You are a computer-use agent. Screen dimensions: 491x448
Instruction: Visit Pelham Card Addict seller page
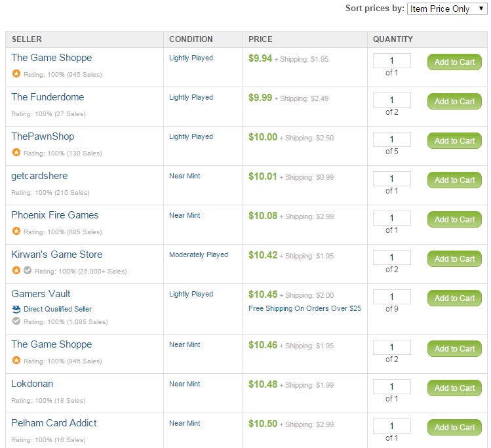coord(54,423)
